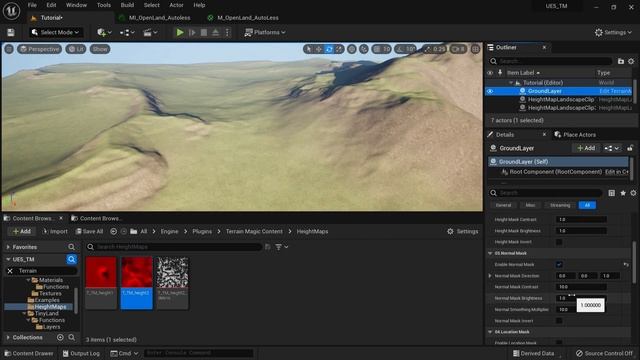Click the viewport Show button
640x360 pixels.
100,49
